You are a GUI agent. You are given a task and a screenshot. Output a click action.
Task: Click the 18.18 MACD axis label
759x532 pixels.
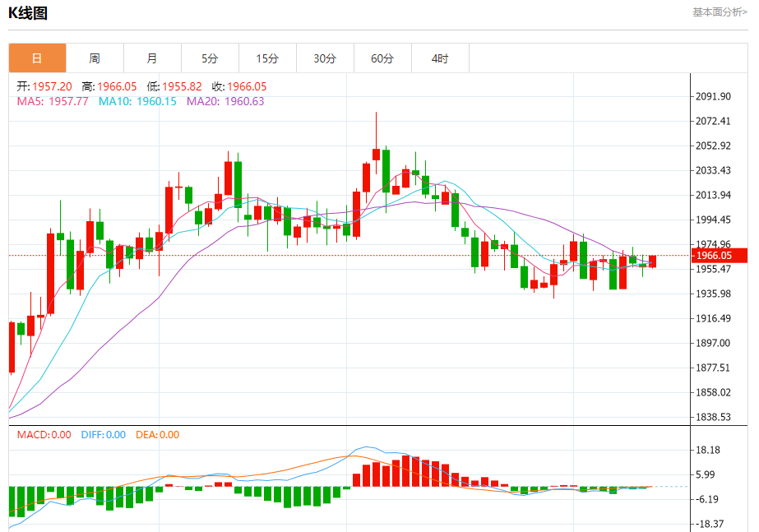708,451
